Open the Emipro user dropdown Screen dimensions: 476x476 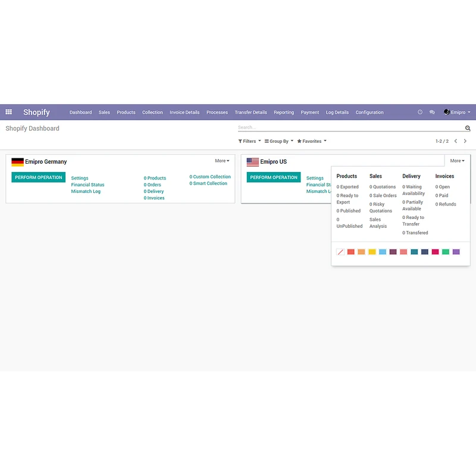[x=457, y=112]
